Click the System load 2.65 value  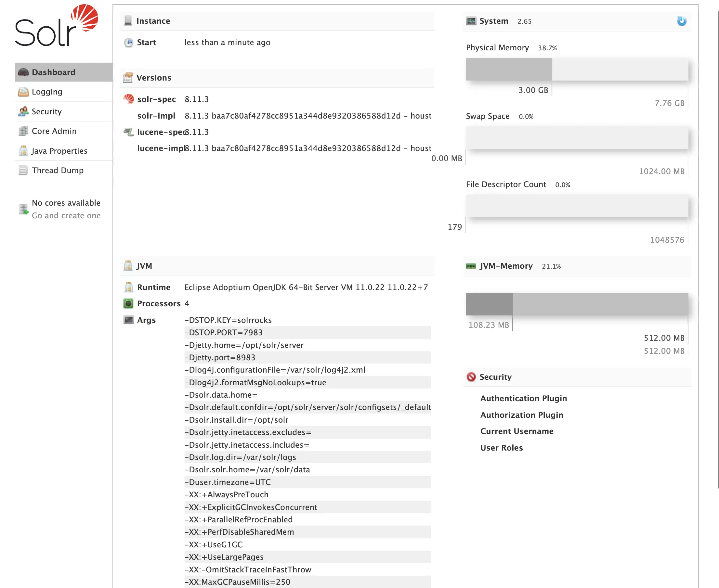click(x=525, y=21)
